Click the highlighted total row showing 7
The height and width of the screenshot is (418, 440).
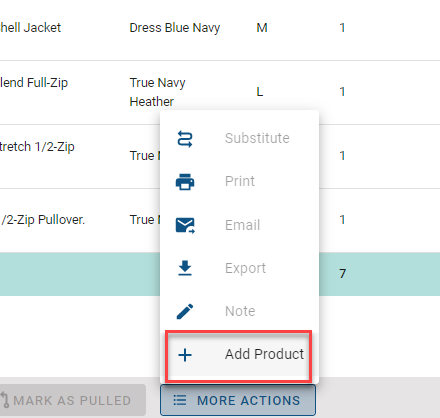[220, 274]
